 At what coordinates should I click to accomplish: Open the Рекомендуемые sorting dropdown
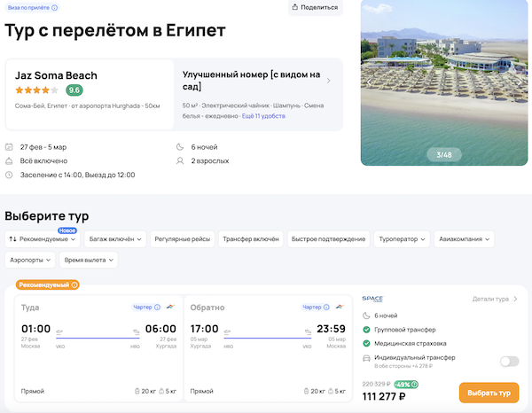point(43,239)
